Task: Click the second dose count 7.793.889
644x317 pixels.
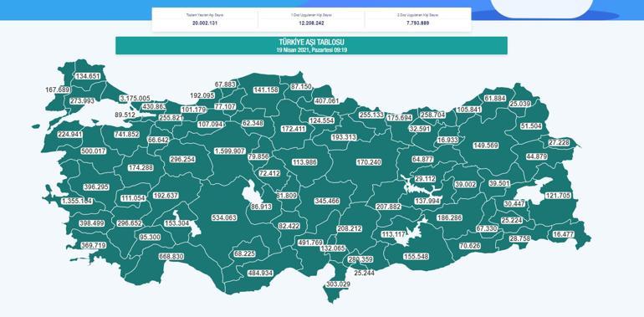Action: [x=417, y=23]
